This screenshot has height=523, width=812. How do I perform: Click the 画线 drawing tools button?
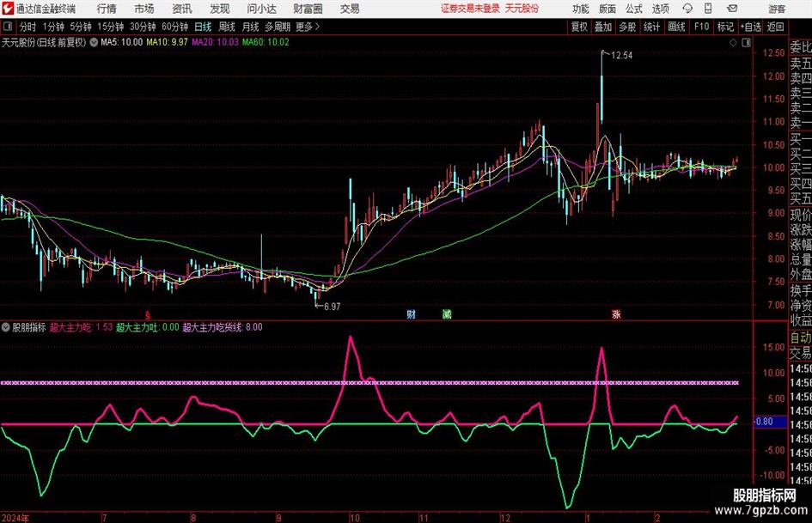click(x=676, y=27)
